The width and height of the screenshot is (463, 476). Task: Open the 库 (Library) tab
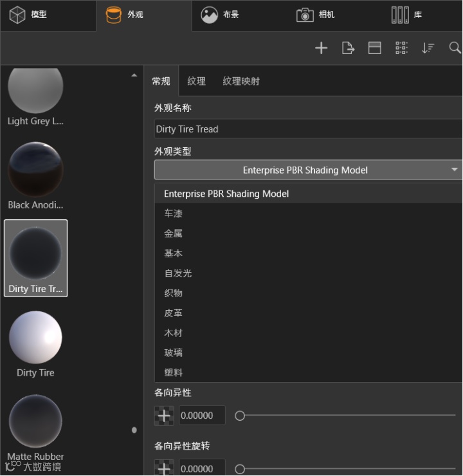click(x=406, y=15)
